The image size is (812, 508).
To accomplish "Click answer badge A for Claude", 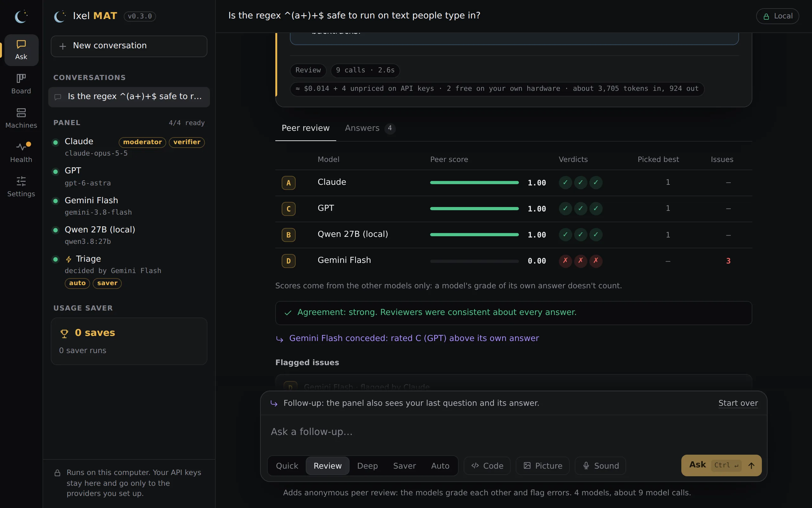I will click(x=288, y=183).
